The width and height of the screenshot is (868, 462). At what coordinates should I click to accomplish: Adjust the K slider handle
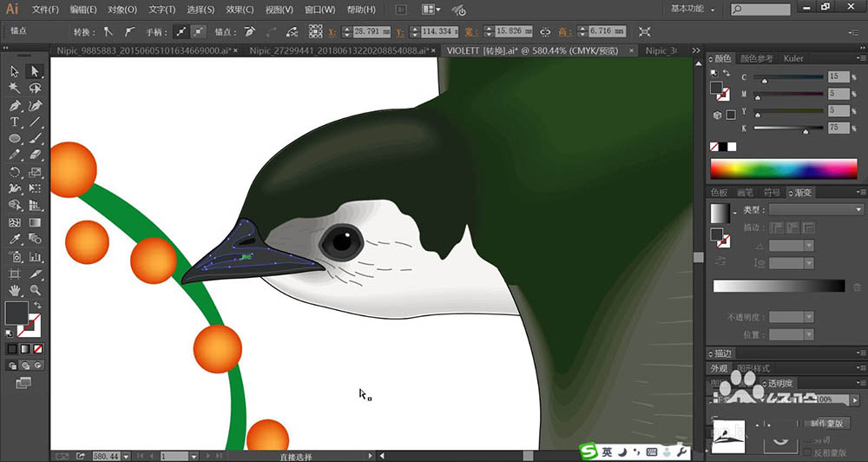806,131
